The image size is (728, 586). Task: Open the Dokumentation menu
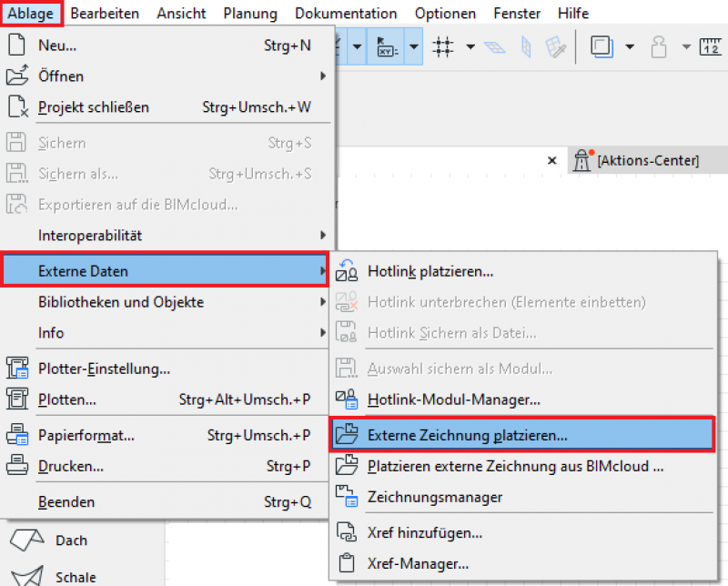click(346, 14)
